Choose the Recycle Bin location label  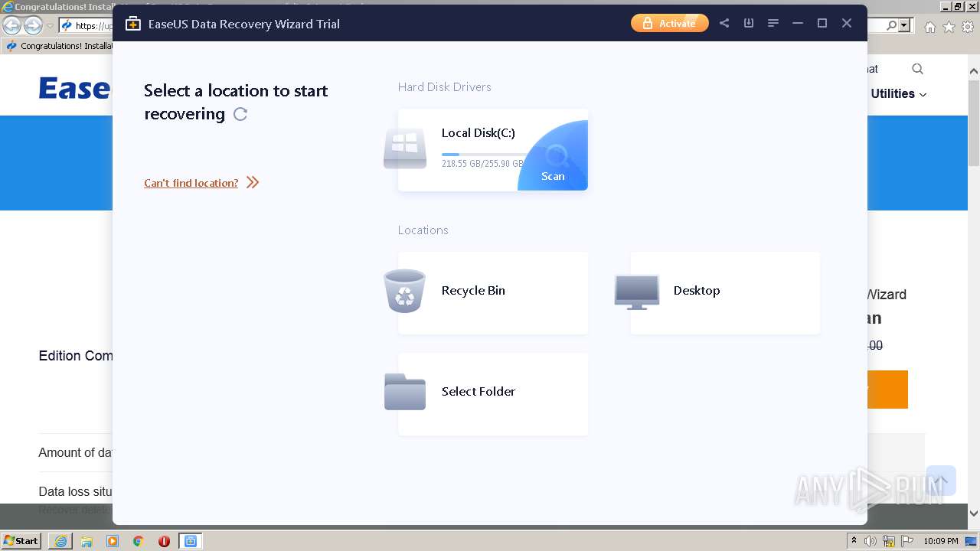pyautogui.click(x=473, y=290)
